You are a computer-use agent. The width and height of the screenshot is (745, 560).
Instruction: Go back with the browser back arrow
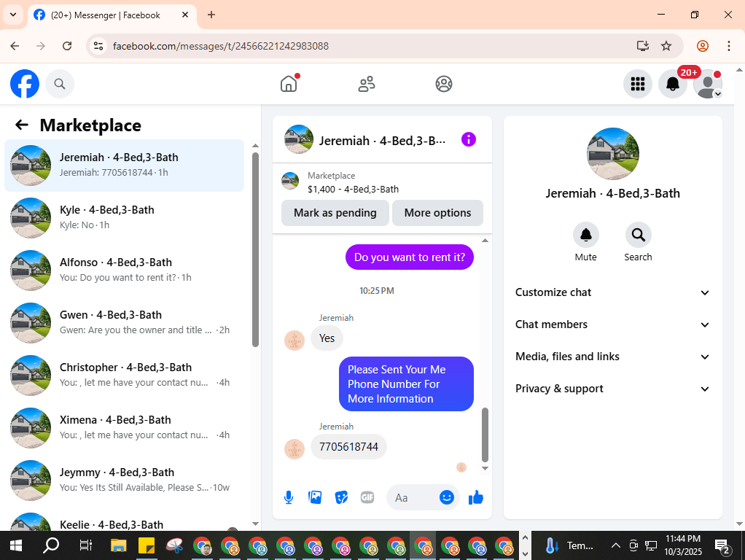pos(15,46)
